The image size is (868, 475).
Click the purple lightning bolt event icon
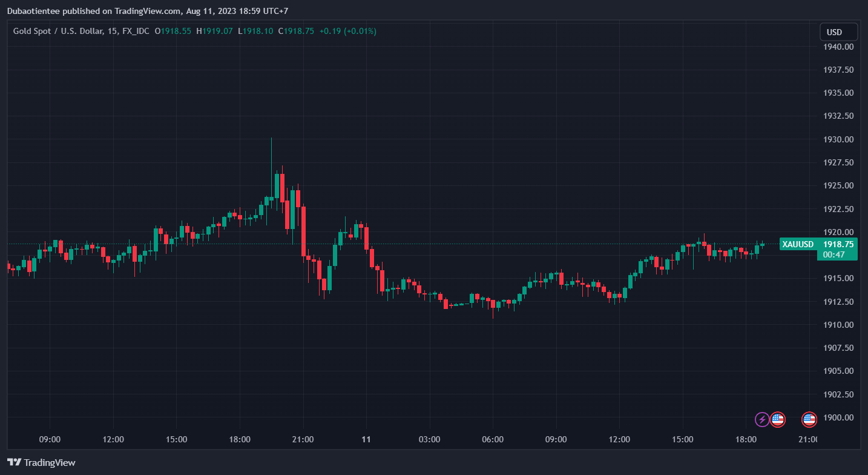[x=763, y=419]
